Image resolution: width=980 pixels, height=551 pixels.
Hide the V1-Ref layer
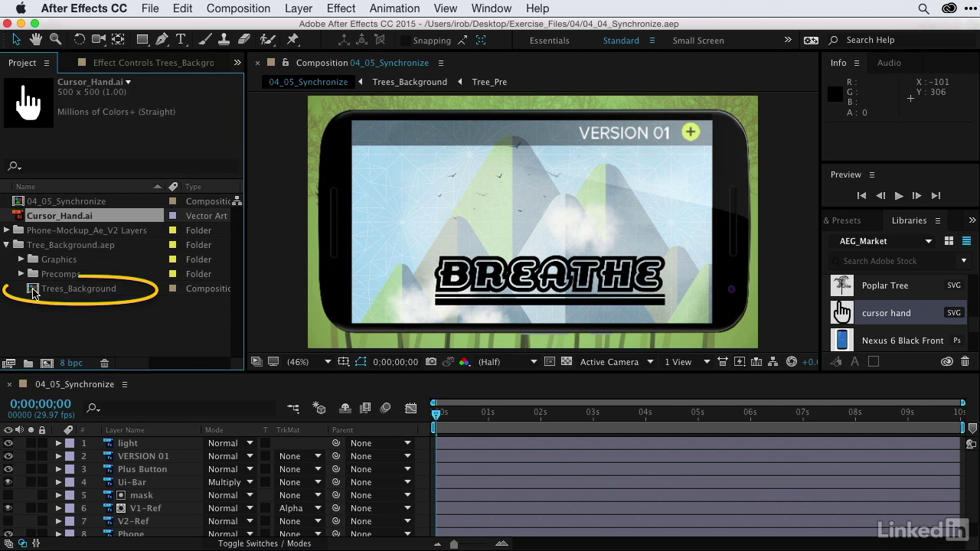click(8, 508)
